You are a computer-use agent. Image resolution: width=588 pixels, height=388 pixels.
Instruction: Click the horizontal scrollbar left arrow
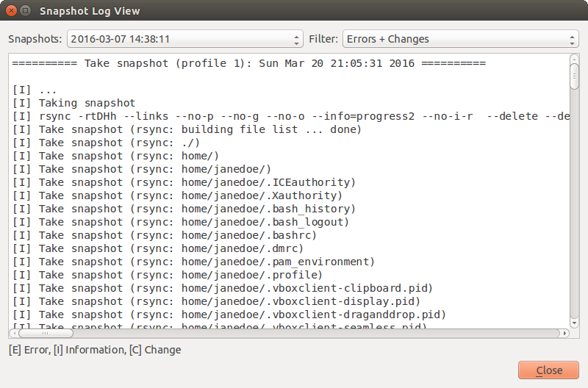14,333
